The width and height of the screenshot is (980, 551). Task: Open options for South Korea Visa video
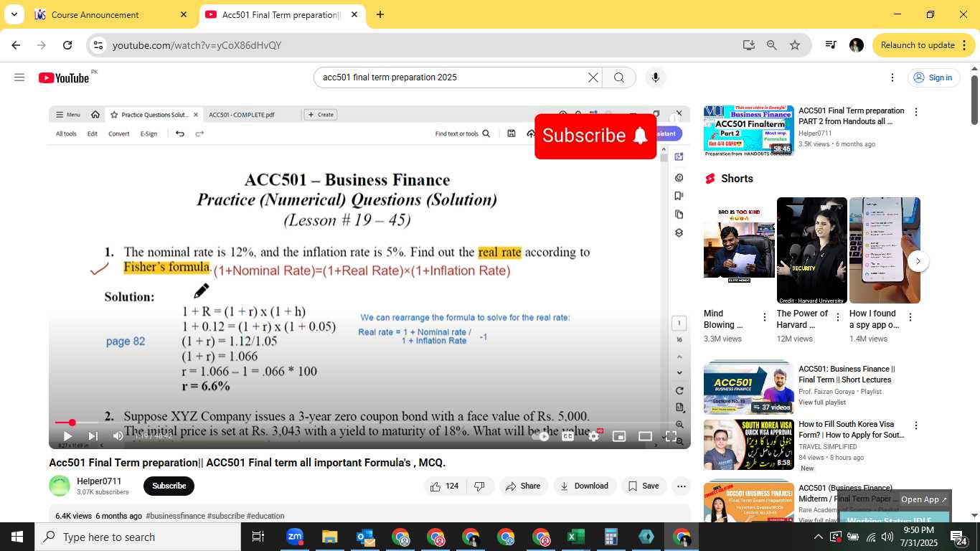tap(915, 426)
